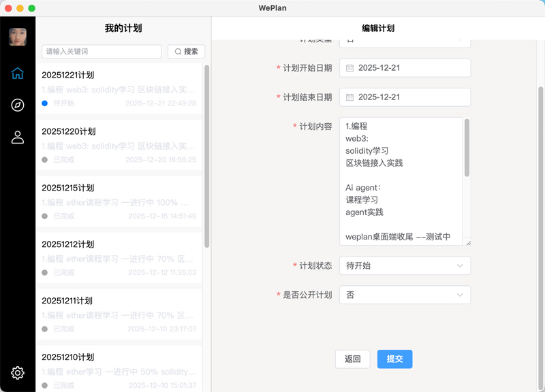Select the 20251220计划 list item
Screen dimensions: 545x392
coord(119,146)
